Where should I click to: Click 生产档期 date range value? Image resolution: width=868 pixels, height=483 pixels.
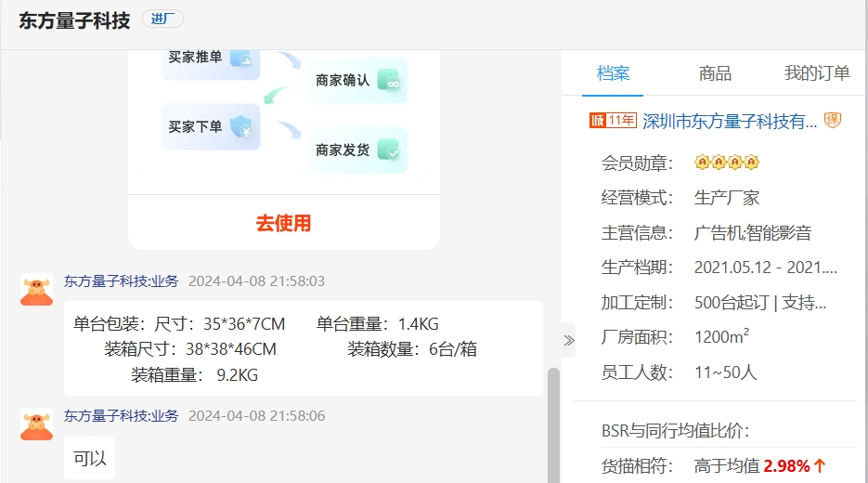point(766,268)
